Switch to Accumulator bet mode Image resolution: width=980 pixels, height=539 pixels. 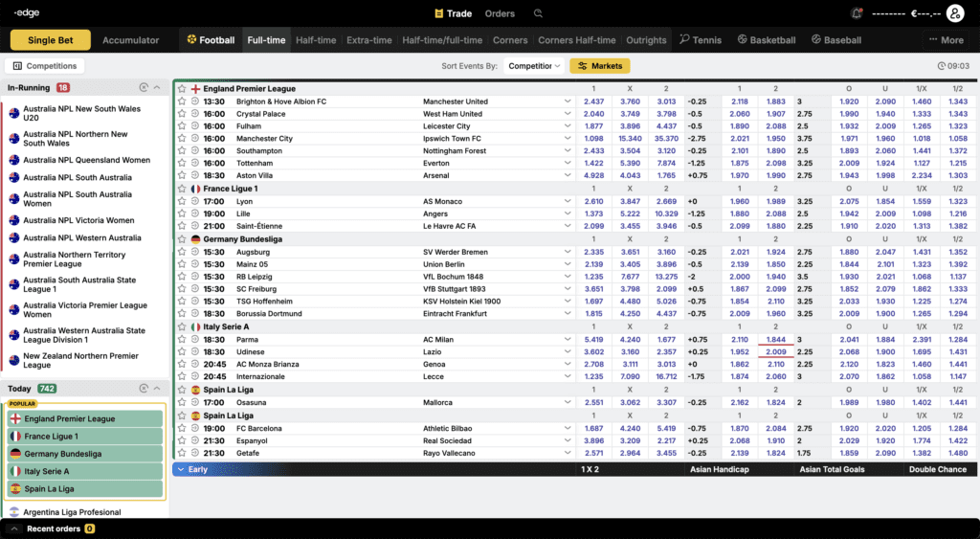[130, 40]
